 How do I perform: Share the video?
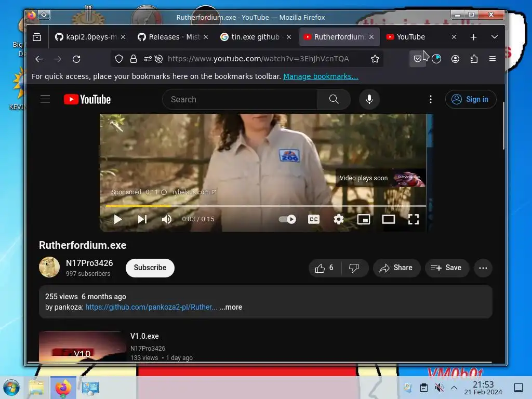click(396, 268)
